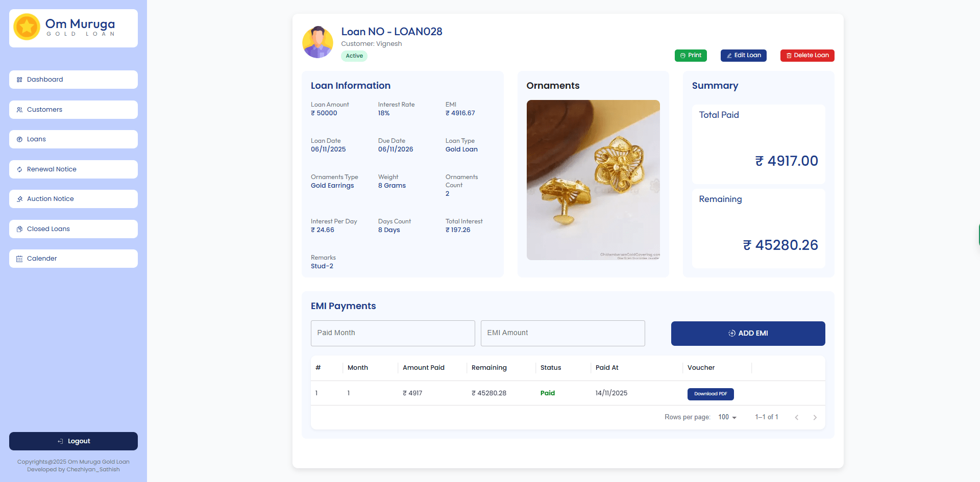This screenshot has width=980, height=482.
Task: Open the rows per page dropdown
Action: tap(727, 417)
